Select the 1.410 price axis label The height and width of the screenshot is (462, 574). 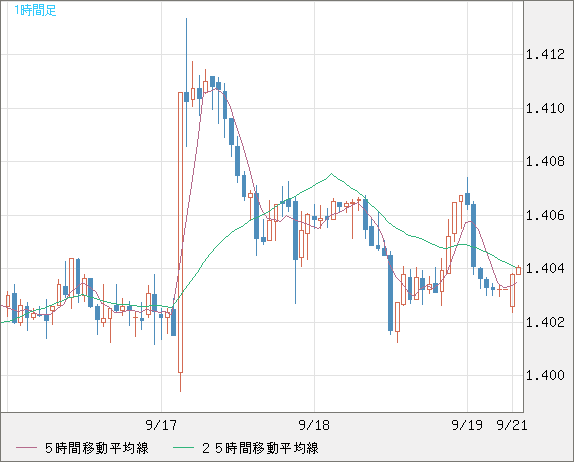click(x=545, y=108)
